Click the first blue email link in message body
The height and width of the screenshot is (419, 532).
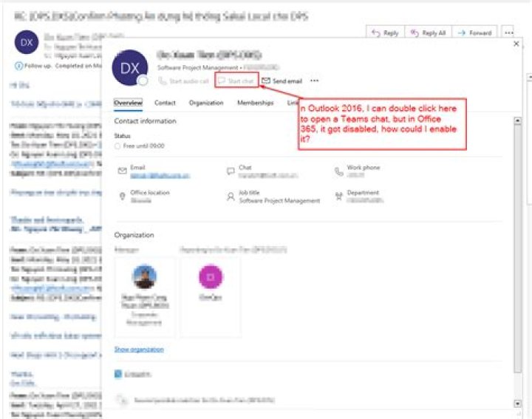point(51,164)
